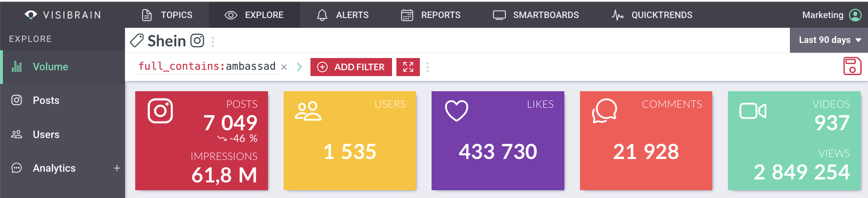Open the filter bar three-dot options

[x=428, y=67]
